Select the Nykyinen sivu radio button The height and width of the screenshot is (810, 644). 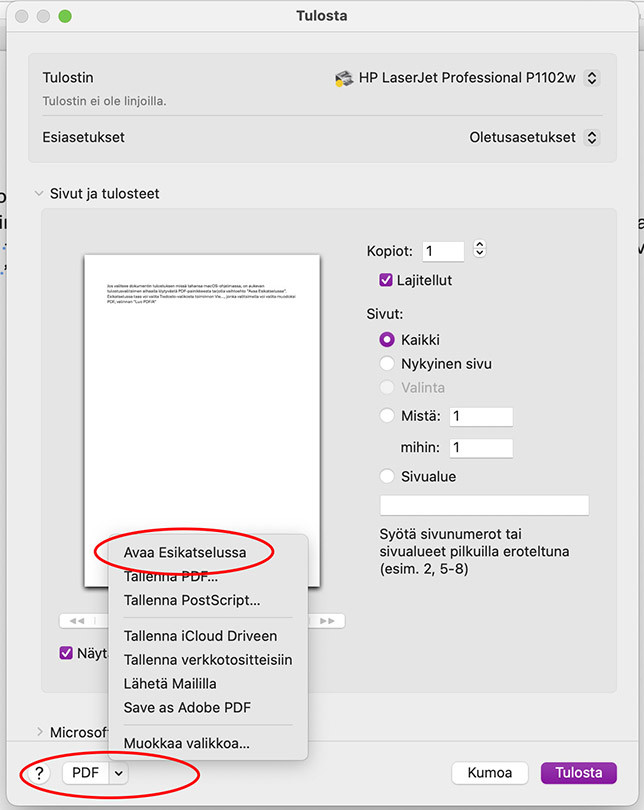(x=387, y=364)
